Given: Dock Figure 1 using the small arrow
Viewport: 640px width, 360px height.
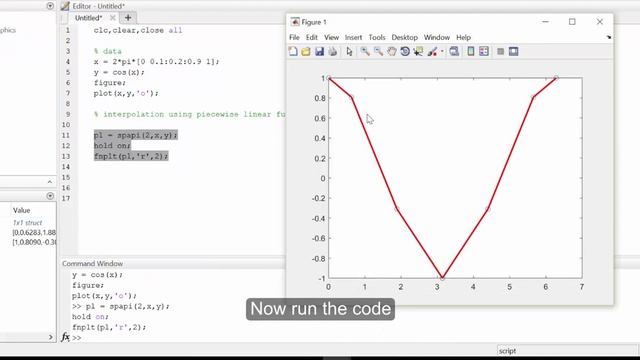Looking at the screenshot, I should (x=609, y=37).
